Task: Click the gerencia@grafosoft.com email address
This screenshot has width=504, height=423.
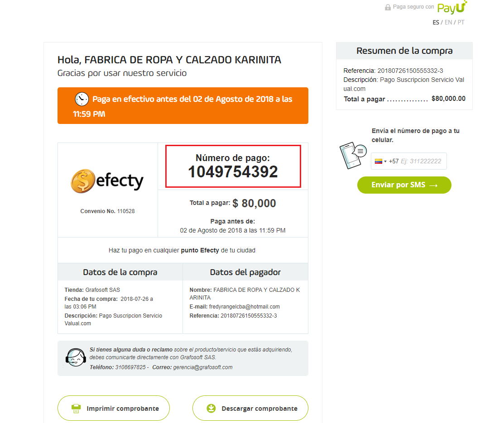Action: click(x=202, y=367)
